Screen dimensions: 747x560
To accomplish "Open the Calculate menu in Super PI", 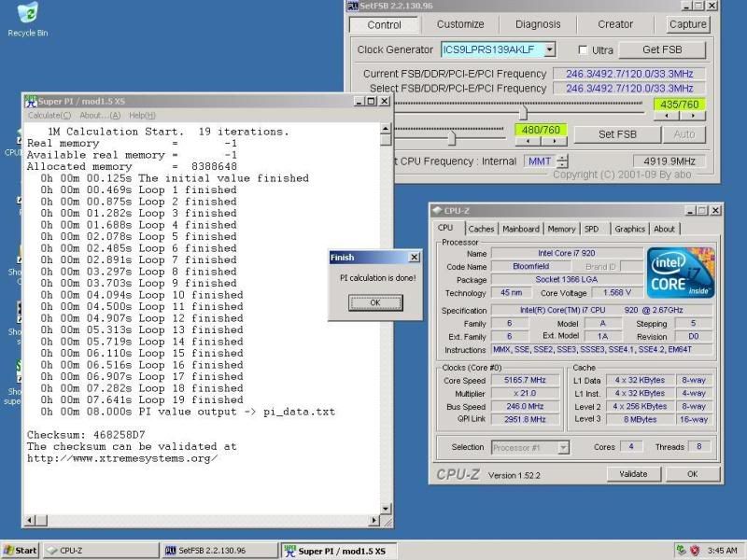I will [49, 115].
